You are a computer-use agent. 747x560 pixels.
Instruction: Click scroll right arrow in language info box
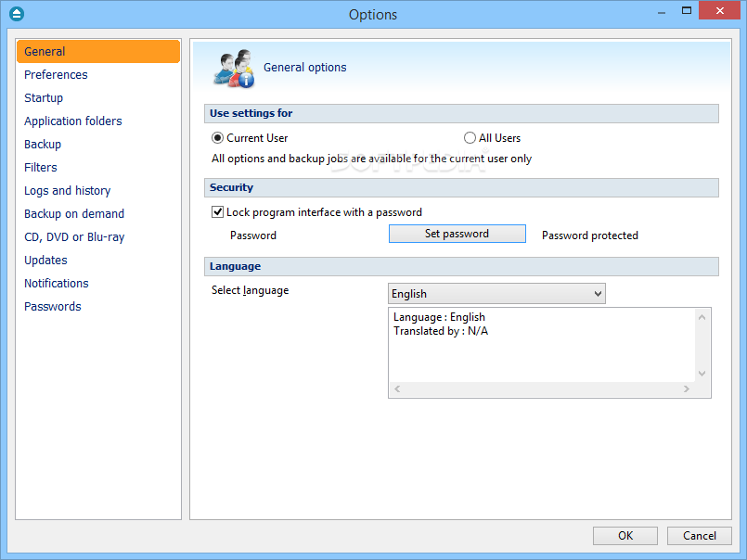687,389
